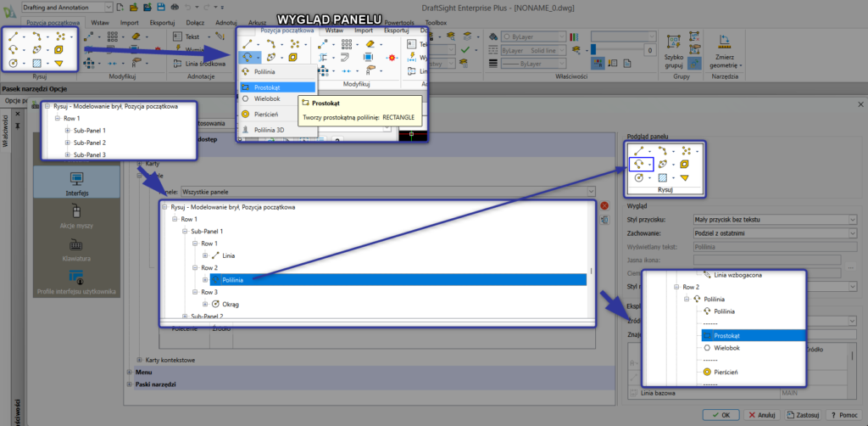Expand the Paski narzędzi tree node
This screenshot has height=426, width=868.
click(129, 384)
